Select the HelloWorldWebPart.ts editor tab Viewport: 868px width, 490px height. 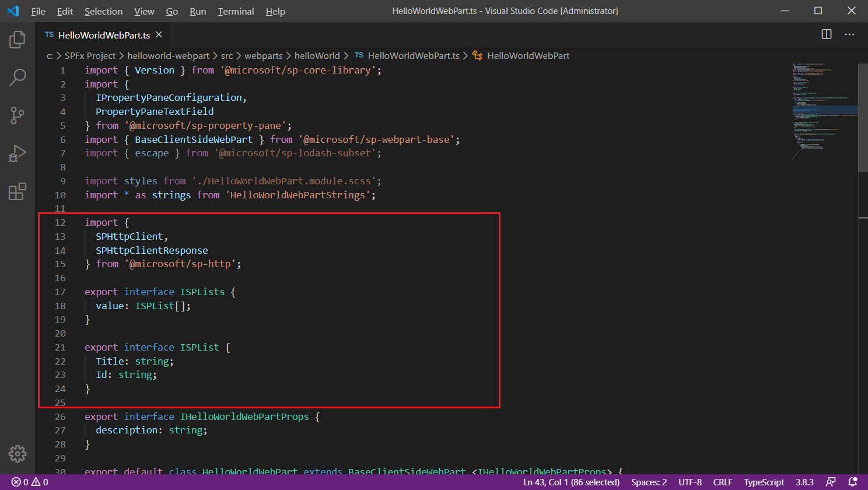(104, 35)
